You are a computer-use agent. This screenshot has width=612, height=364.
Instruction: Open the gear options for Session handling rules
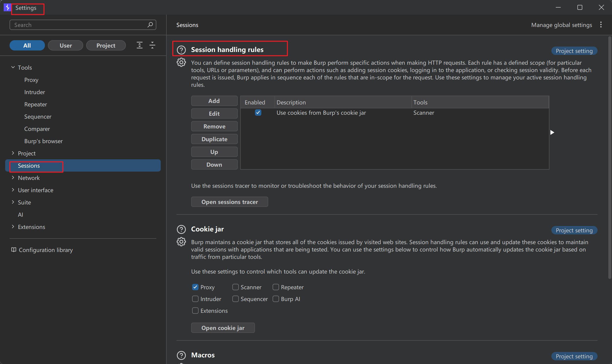click(181, 62)
